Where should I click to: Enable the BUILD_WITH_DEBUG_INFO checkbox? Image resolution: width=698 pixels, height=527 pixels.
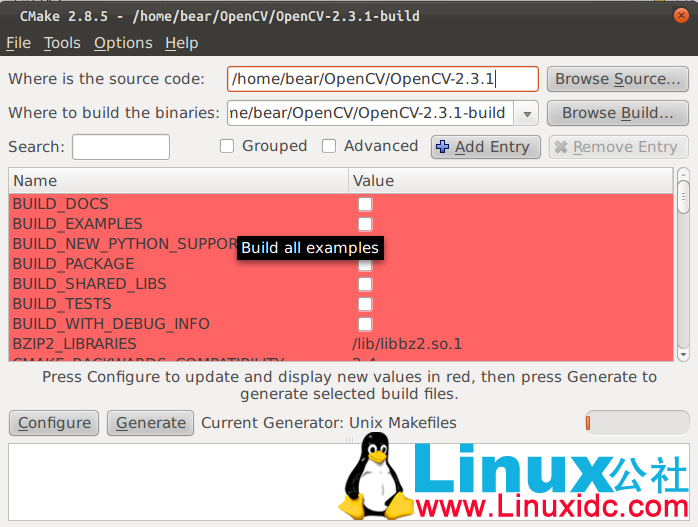point(365,324)
